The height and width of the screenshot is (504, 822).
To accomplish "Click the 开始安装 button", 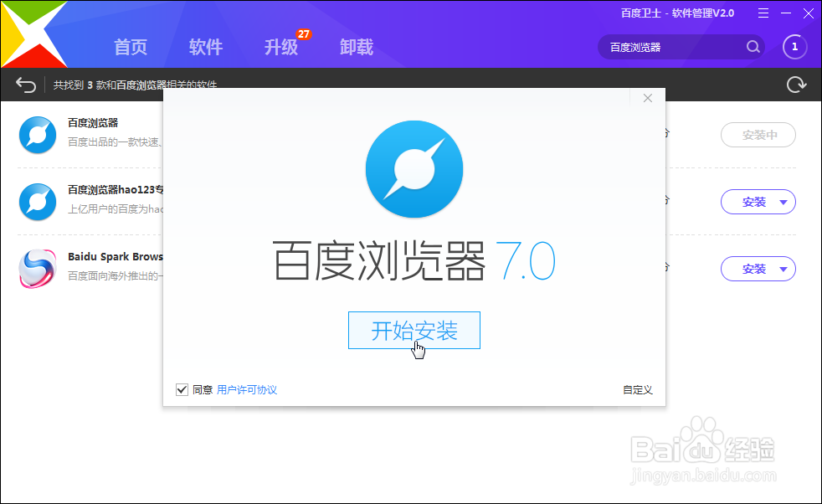I will pos(414,330).
